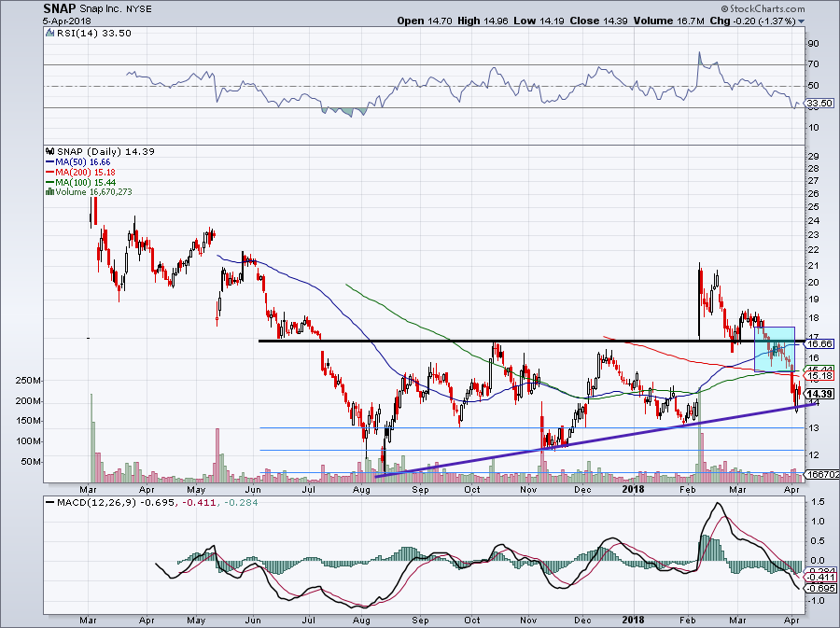Click the 1.5 level on MACD axis
840x628 pixels.
click(x=817, y=502)
